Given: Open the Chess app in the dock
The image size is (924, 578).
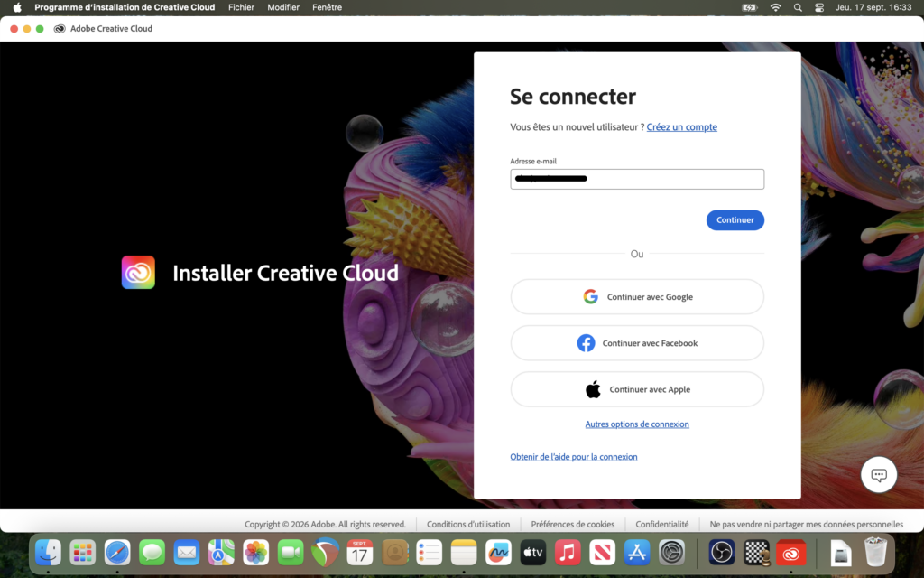Looking at the screenshot, I should [757, 553].
